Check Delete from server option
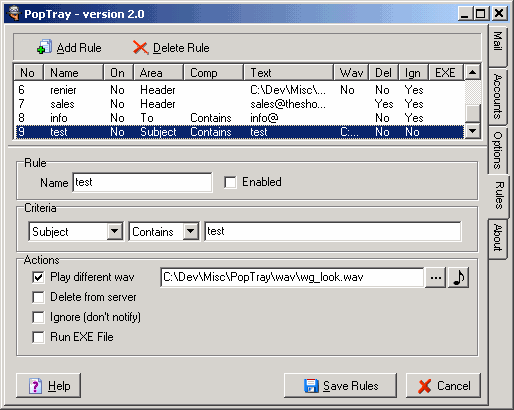The height and width of the screenshot is (410, 514). click(38, 297)
